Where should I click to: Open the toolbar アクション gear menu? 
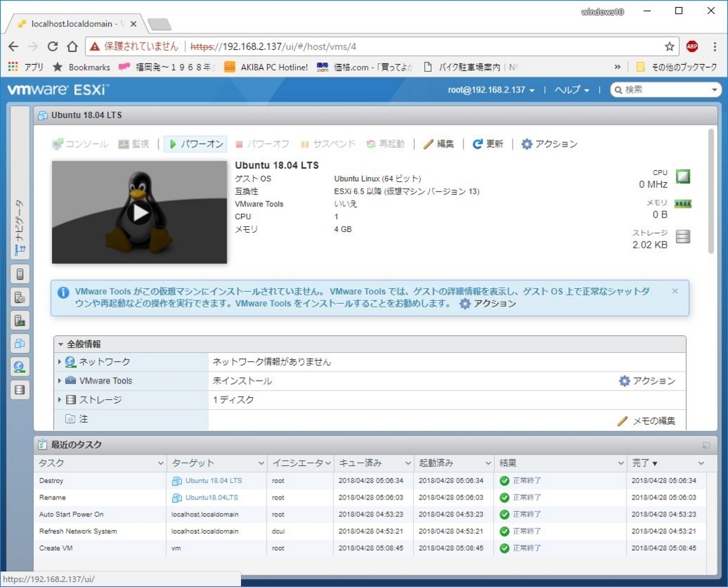coord(550,144)
